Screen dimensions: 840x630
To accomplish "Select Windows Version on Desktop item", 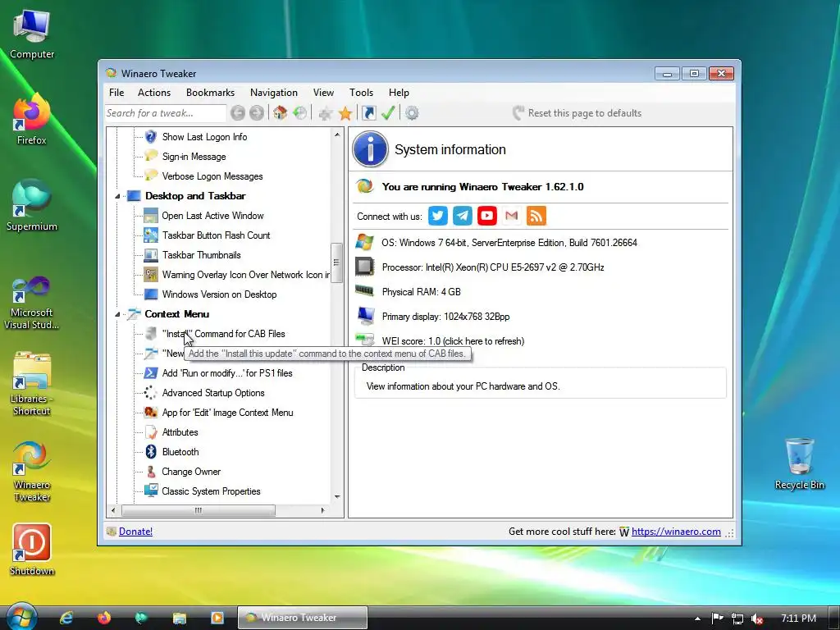I will click(219, 294).
